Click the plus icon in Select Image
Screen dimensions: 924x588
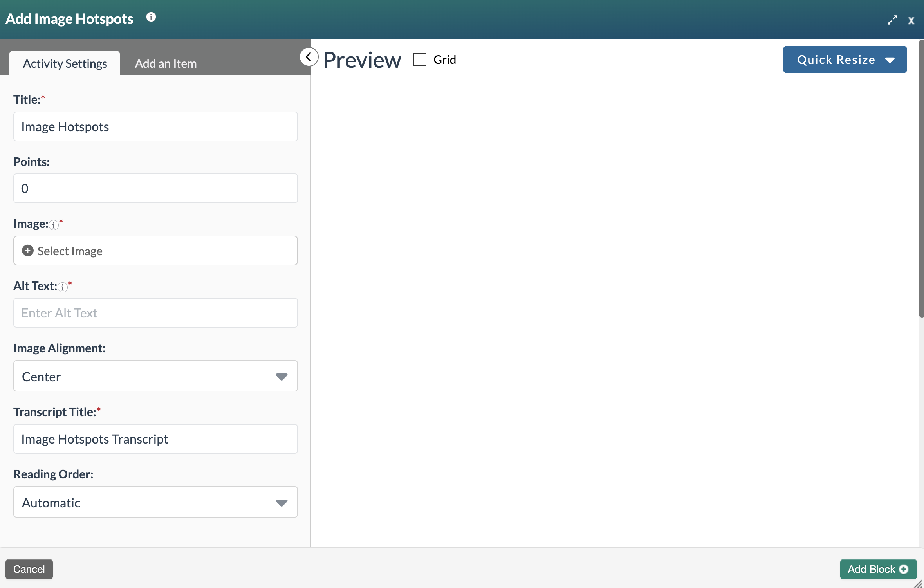27,251
